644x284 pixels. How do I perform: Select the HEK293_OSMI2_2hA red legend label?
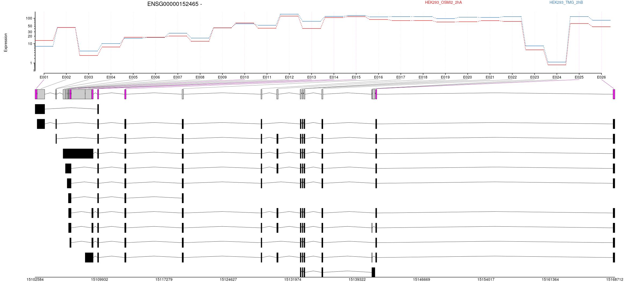(x=443, y=2)
